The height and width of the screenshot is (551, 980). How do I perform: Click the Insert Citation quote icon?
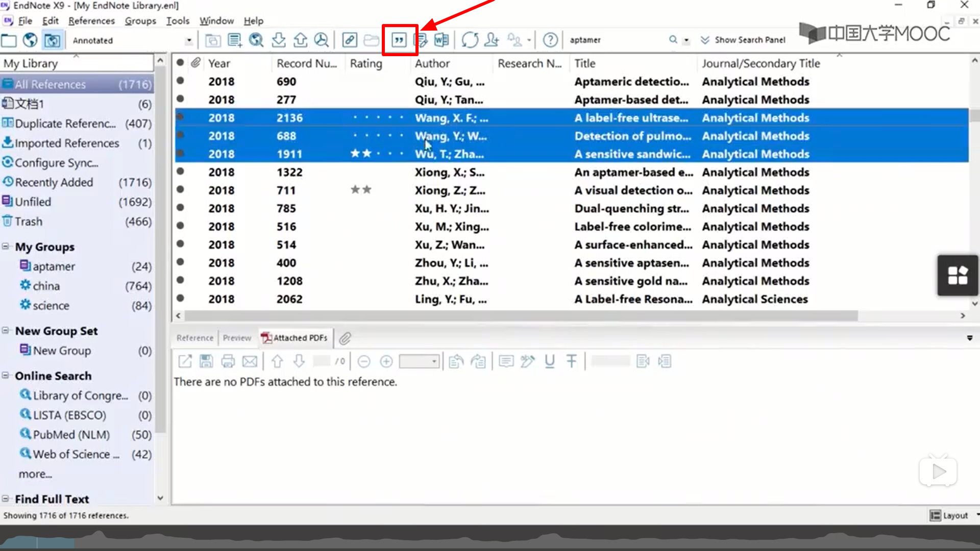pyautogui.click(x=399, y=40)
